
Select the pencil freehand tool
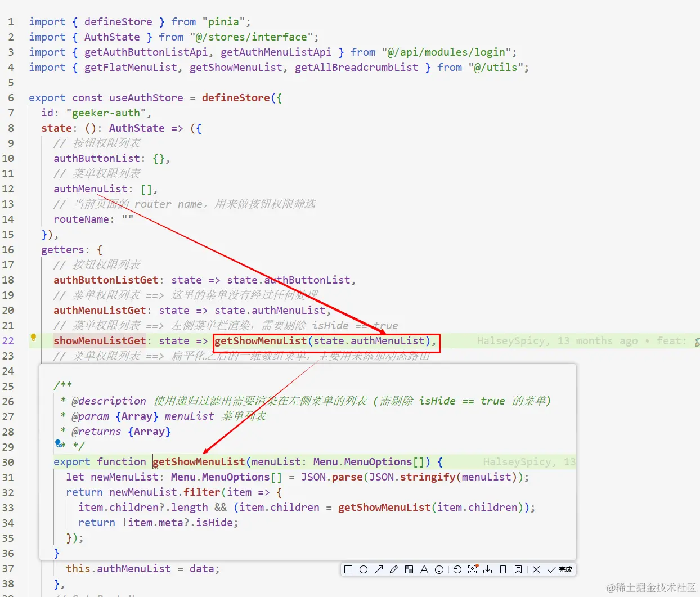[394, 569]
